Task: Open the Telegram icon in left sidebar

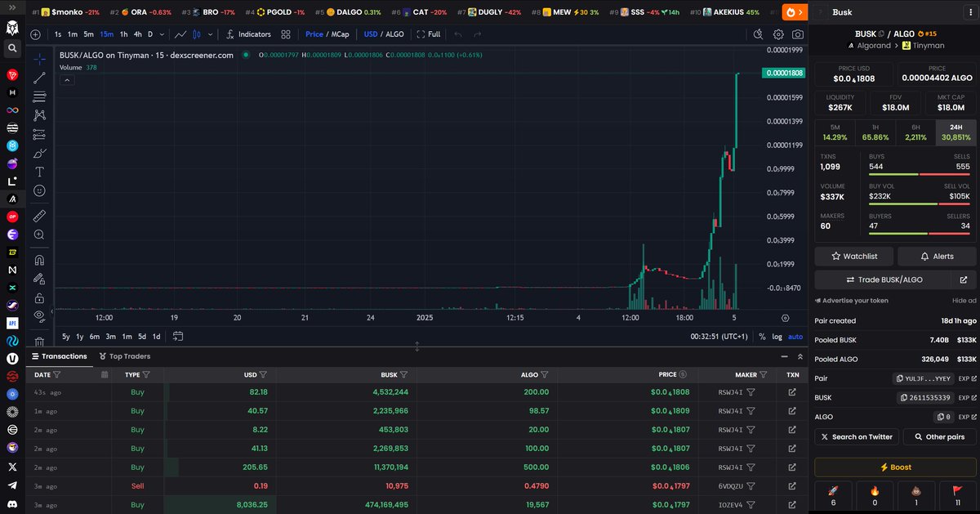Action: click(12, 485)
